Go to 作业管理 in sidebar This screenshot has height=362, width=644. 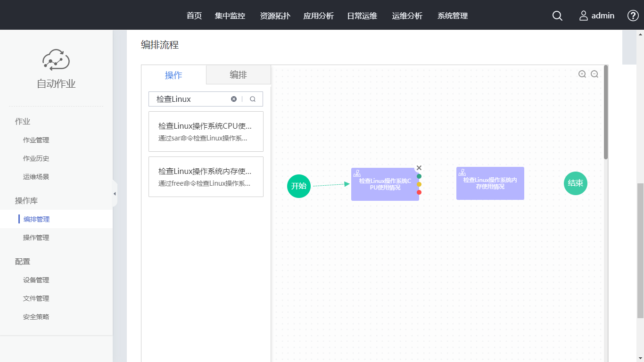tap(36, 140)
